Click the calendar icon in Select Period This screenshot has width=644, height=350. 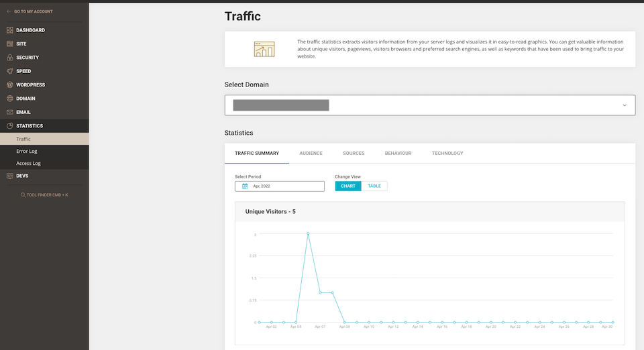(245, 186)
